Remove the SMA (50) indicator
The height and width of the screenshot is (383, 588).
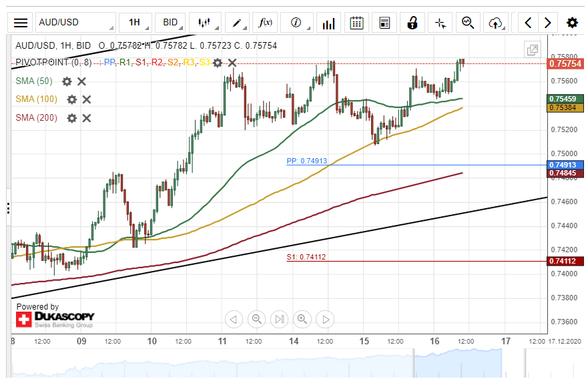tap(81, 81)
